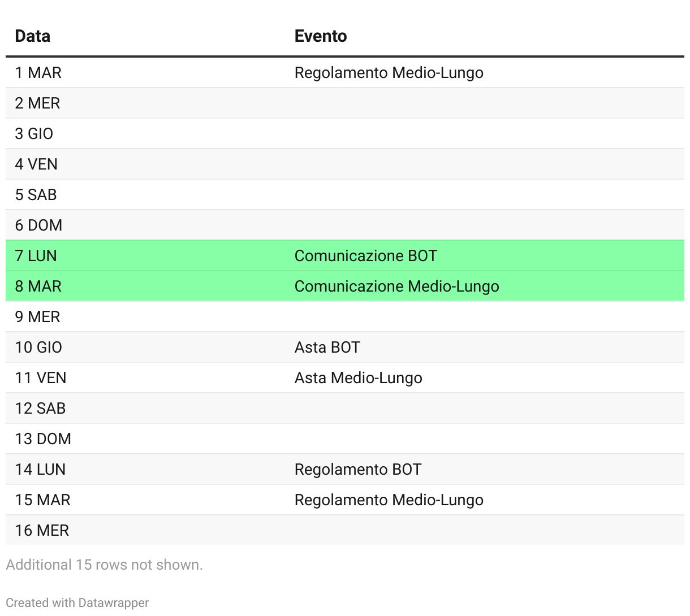Click highlighted 7 LUN date cell
The width and height of the screenshot is (690, 616).
36,256
